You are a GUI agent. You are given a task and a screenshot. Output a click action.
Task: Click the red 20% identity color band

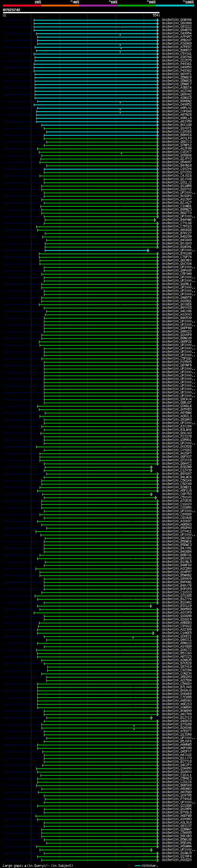pos(22,6)
